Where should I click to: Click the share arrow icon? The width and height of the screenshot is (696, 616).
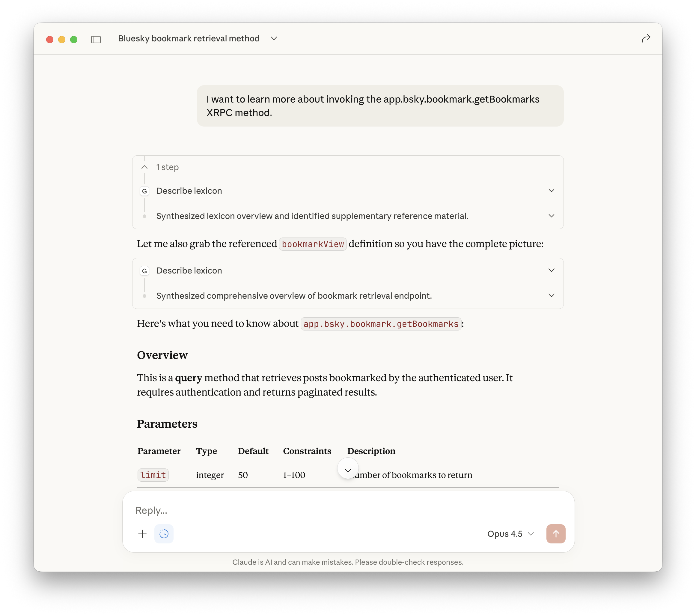(x=646, y=38)
